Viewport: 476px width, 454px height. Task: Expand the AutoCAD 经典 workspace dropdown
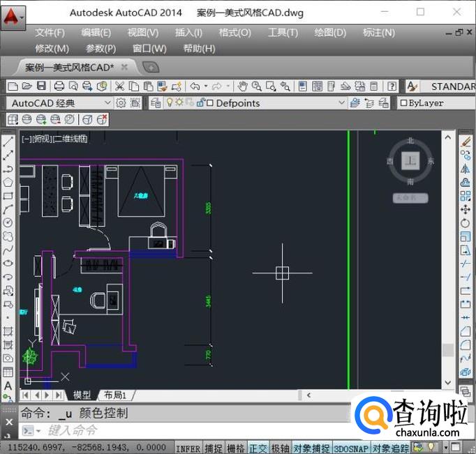click(x=107, y=103)
